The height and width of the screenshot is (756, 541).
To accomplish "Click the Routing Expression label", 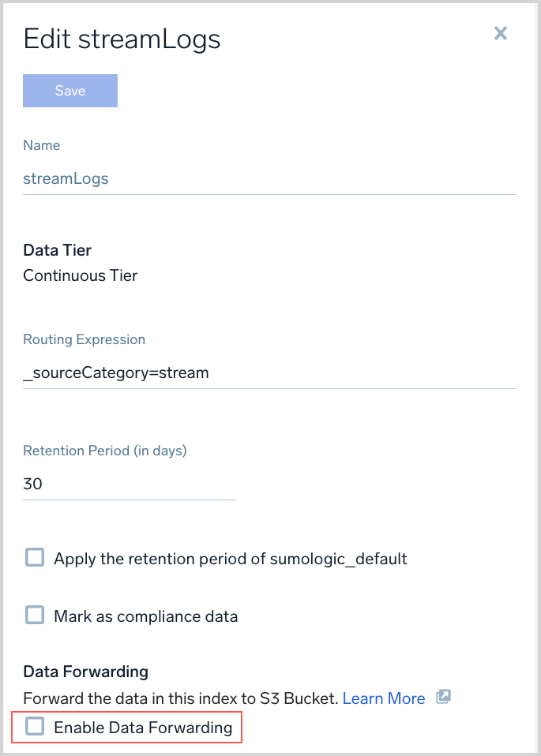I will click(x=85, y=339).
